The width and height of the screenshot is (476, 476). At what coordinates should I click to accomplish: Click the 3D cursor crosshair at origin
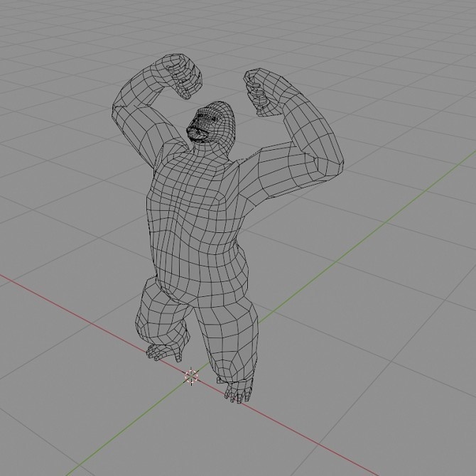pyautogui.click(x=191, y=377)
